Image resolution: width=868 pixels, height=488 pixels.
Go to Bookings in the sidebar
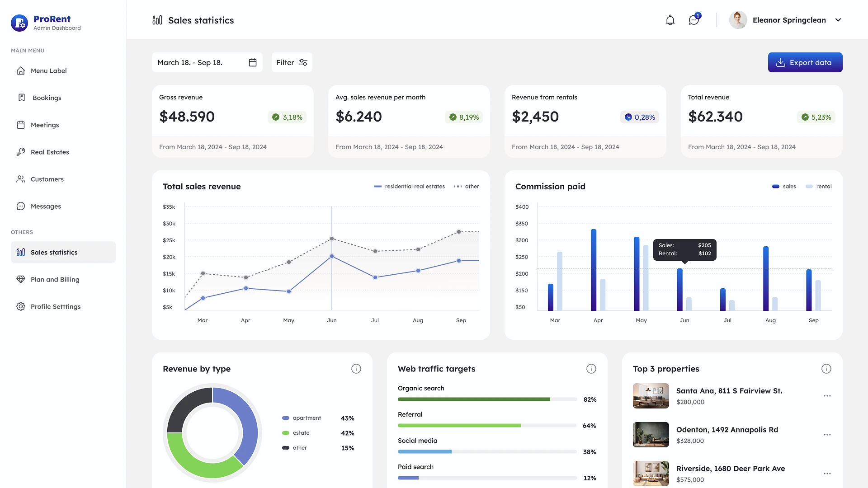(47, 98)
